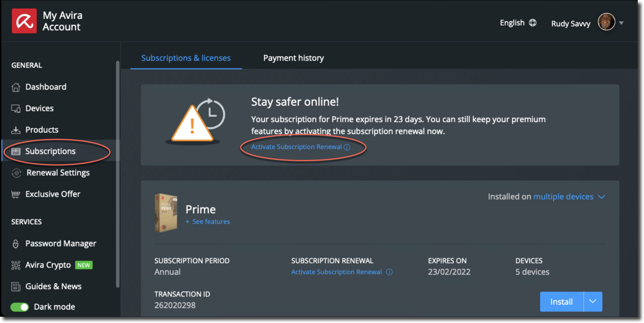This screenshot has width=644, height=323.
Task: Toggle Dark mode switch off
Action: [20, 307]
